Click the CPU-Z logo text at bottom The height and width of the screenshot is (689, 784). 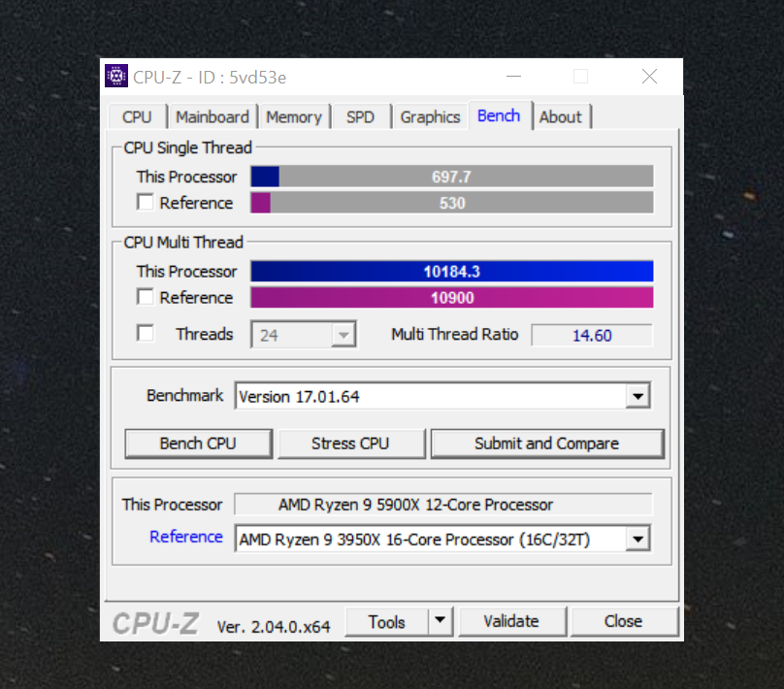pos(155,624)
